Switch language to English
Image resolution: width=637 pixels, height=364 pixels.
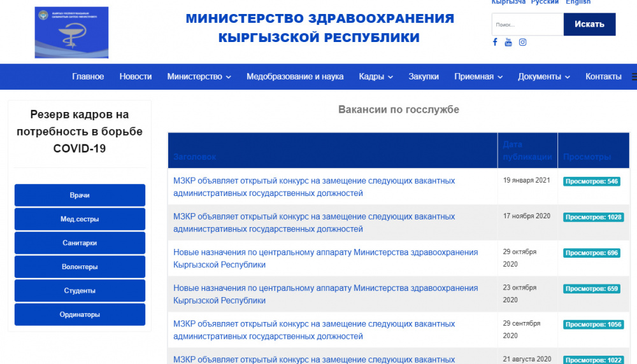point(578,2)
